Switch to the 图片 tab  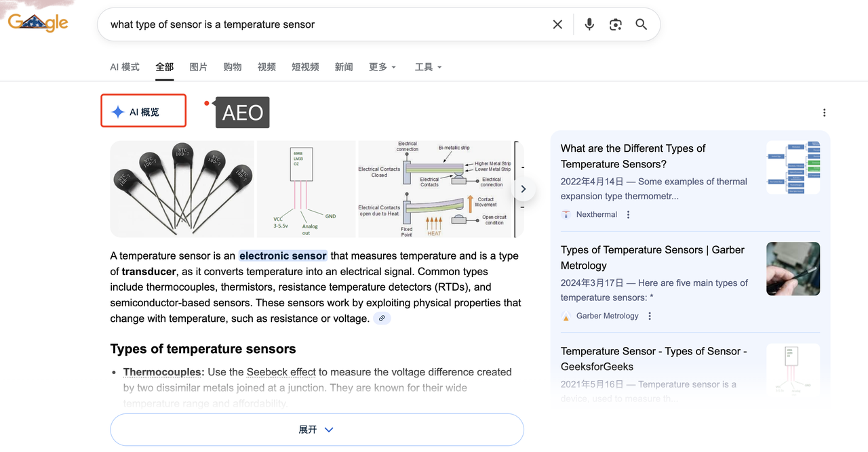(198, 67)
